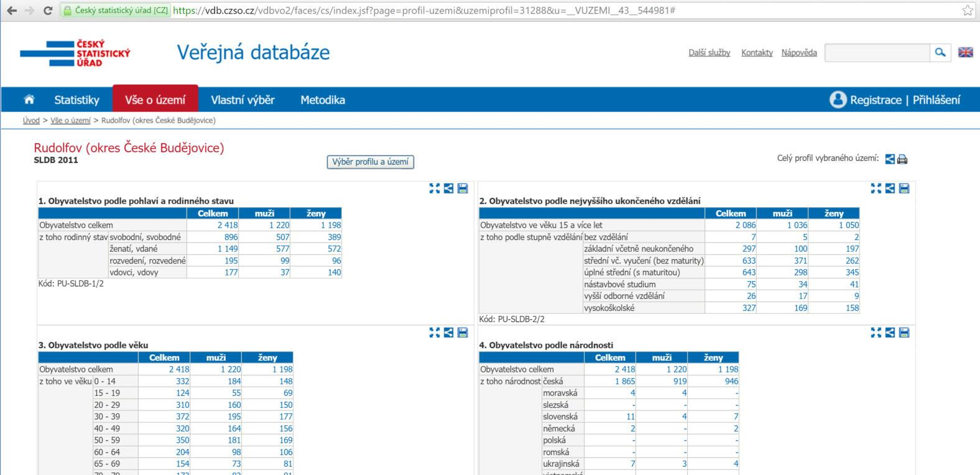Open the Nápověda help link

click(799, 53)
